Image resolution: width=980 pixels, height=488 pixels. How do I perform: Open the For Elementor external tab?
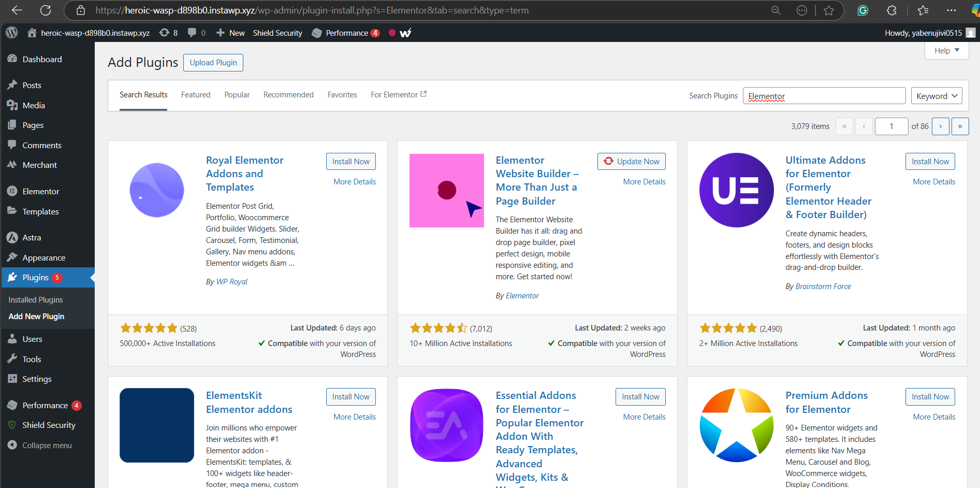399,95
